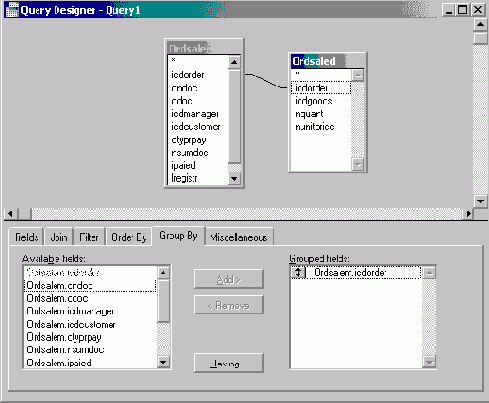This screenshot has height=403, width=489.
Task: Click the disabled Add > button
Action: [x=229, y=279]
